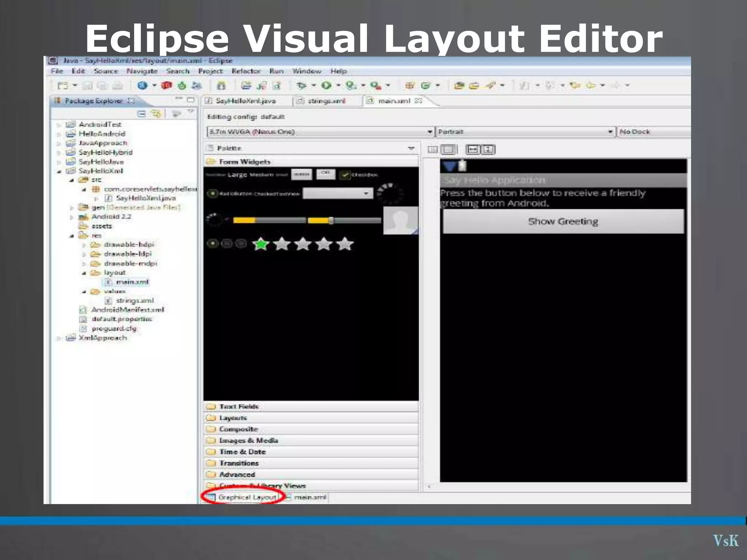Select strings.xml under the values folder
The width and height of the screenshot is (747, 560).
pos(135,301)
